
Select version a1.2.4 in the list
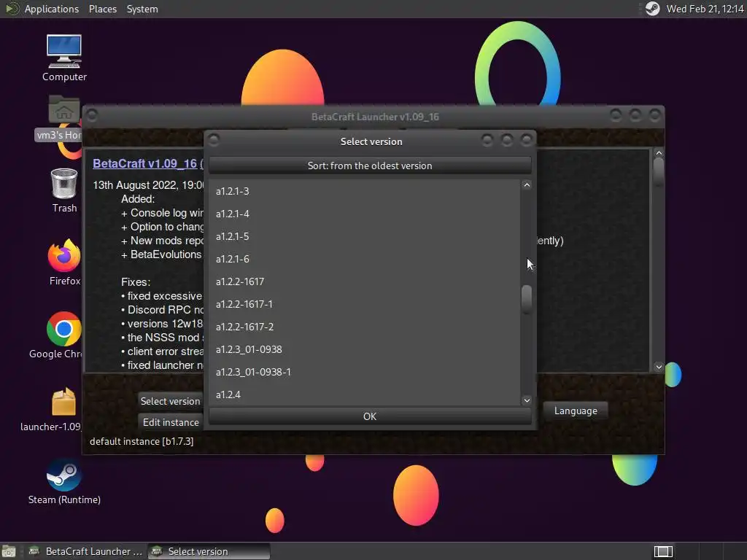[x=365, y=394]
